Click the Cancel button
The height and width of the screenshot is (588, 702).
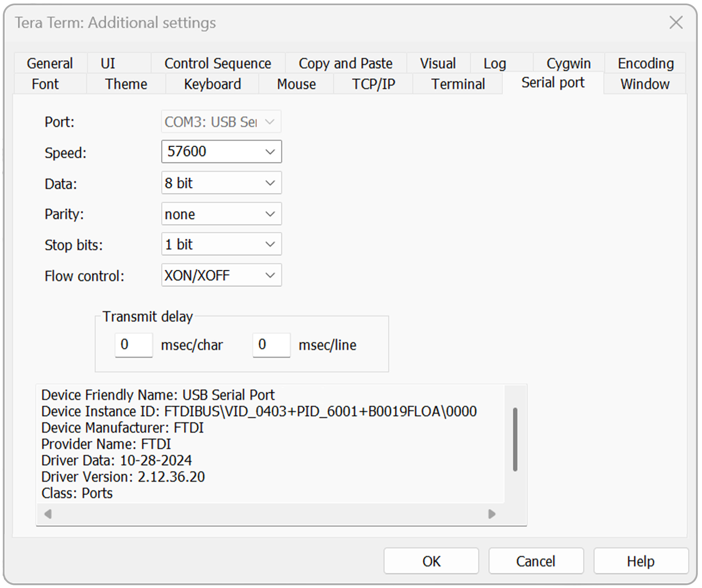536,561
